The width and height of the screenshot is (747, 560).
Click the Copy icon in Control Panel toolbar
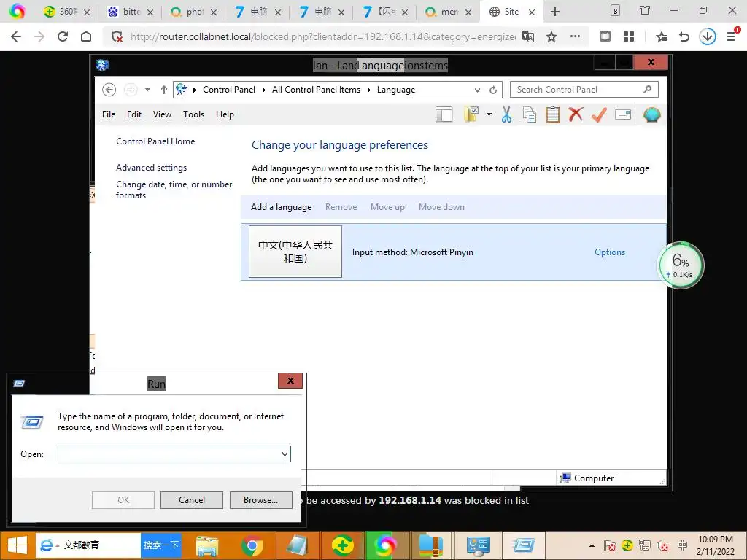click(530, 114)
